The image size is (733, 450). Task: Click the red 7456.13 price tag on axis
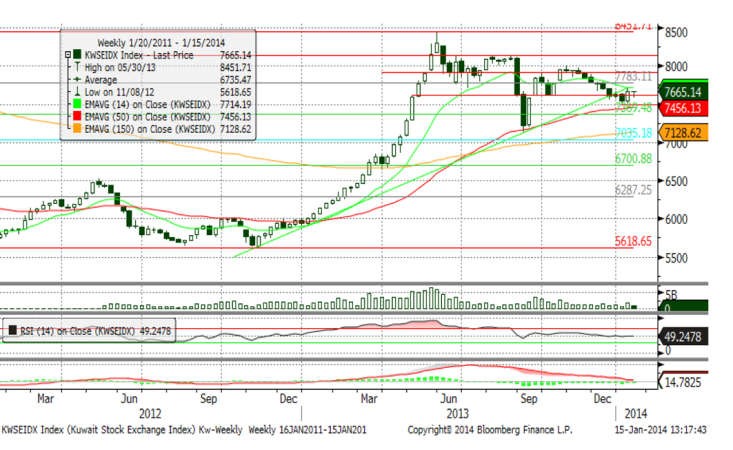pyautogui.click(x=683, y=108)
